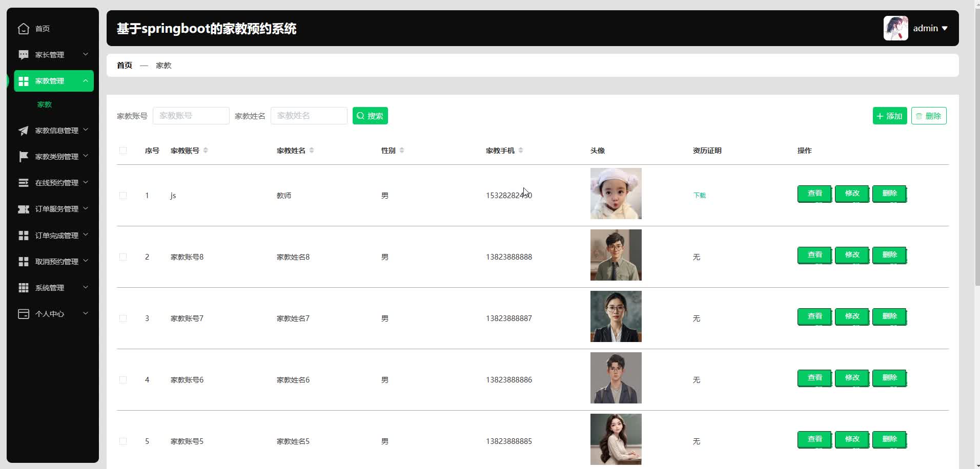Click the 家长管理 chat bubble icon
The image size is (980, 469).
tap(24, 55)
